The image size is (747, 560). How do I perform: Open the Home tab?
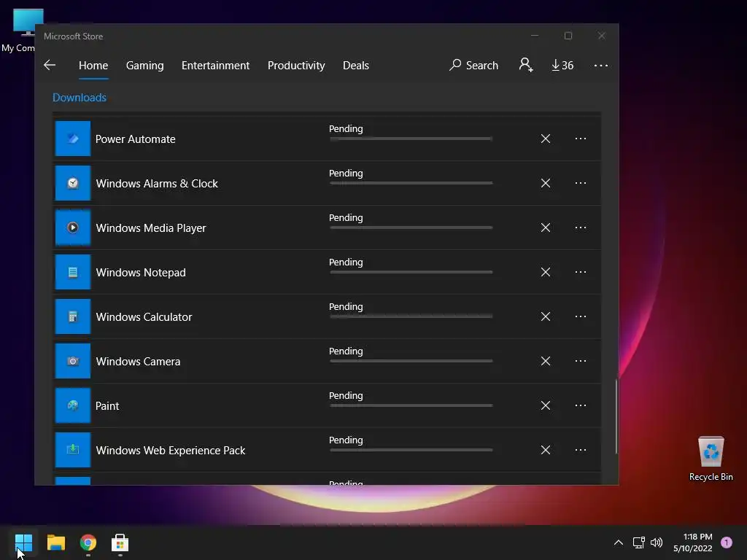[x=93, y=65]
